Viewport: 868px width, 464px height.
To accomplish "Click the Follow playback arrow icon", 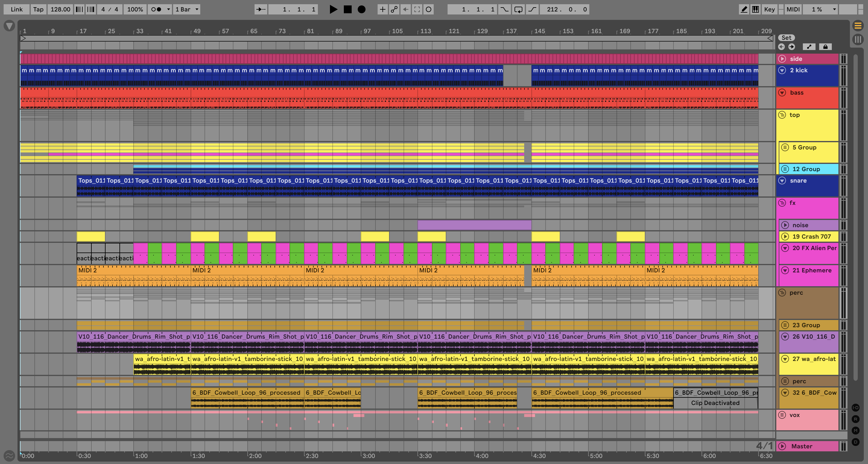I will 261,9.
